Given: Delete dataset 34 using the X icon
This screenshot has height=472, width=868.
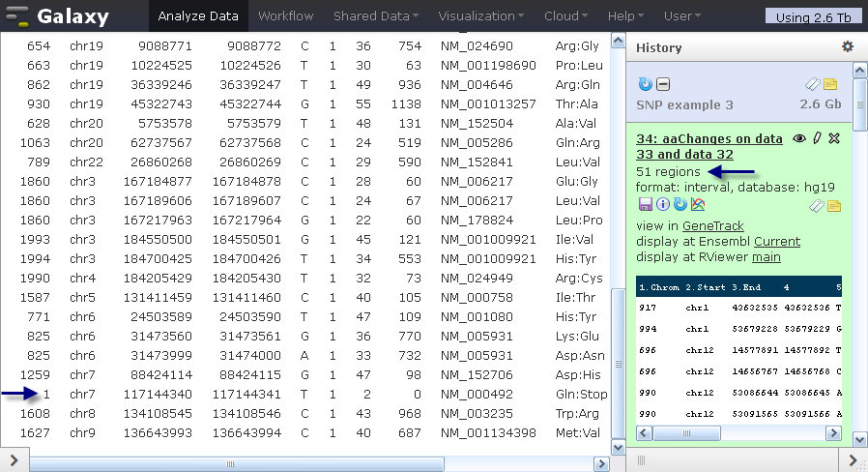Looking at the screenshot, I should (x=834, y=138).
